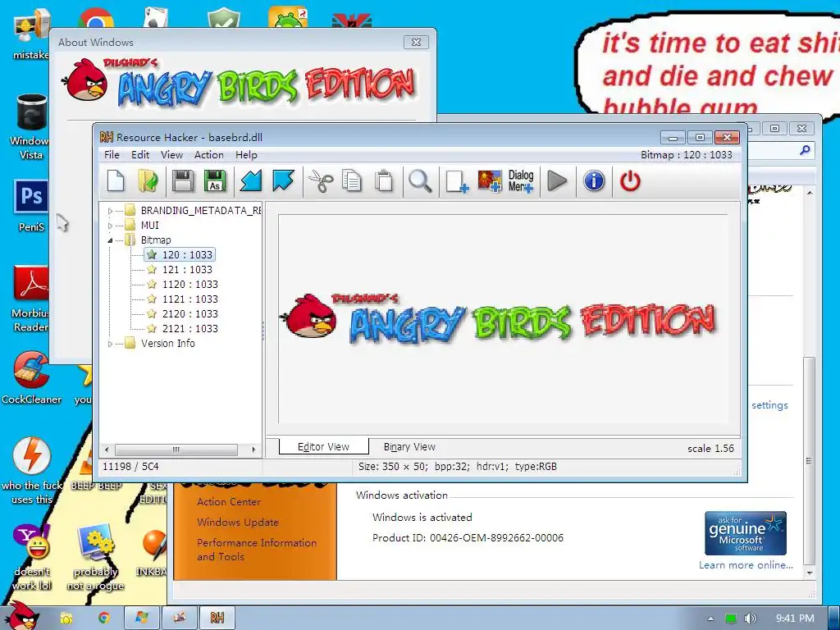Image resolution: width=840 pixels, height=630 pixels.
Task: Click the tree panel scroll left arrow
Action: tap(107, 450)
